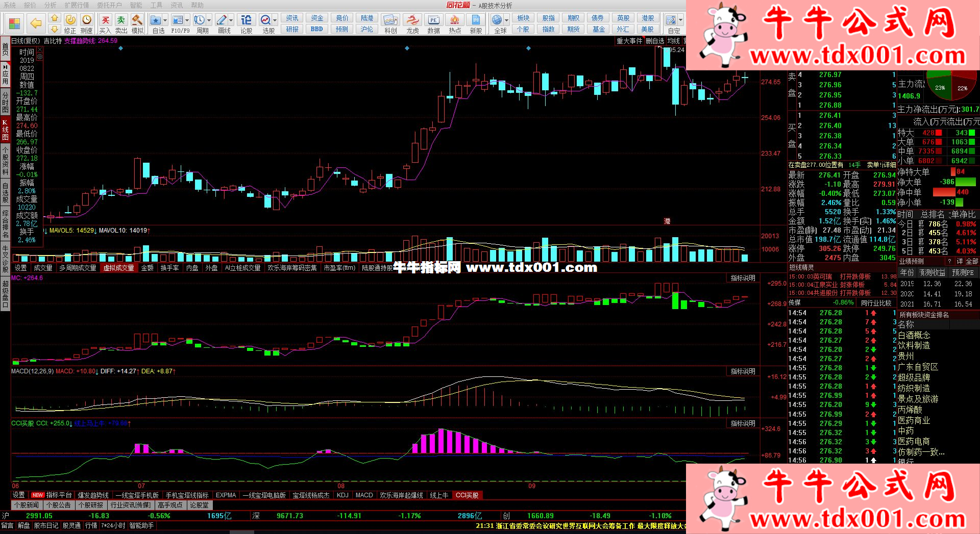Expand the 选股 dropdown arrow
This screenshot has width=980, height=534.
coord(275,20)
